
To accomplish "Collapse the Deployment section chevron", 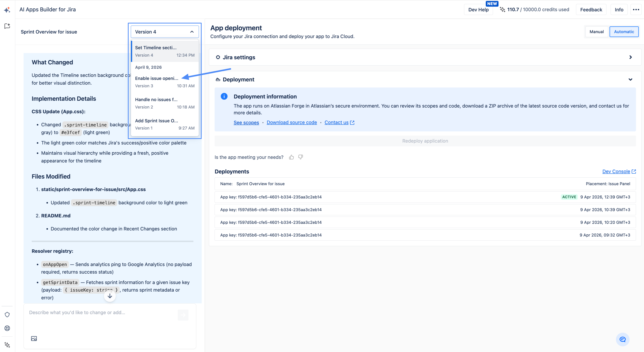I will (x=630, y=79).
